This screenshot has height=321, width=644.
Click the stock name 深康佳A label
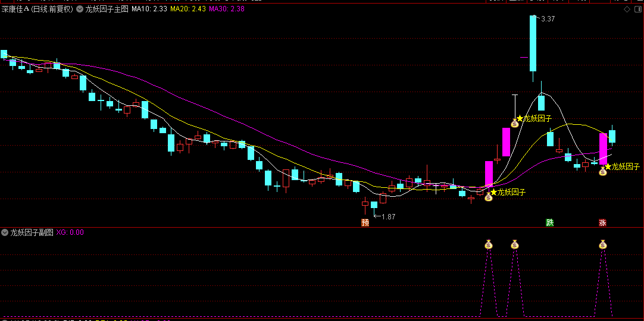pos(15,8)
